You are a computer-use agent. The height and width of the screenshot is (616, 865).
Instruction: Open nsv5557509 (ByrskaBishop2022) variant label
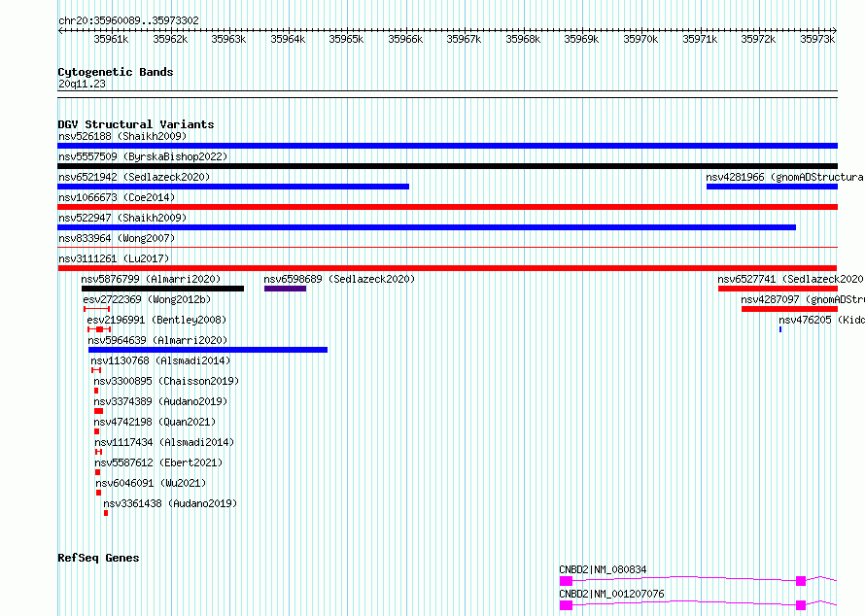coord(143,156)
